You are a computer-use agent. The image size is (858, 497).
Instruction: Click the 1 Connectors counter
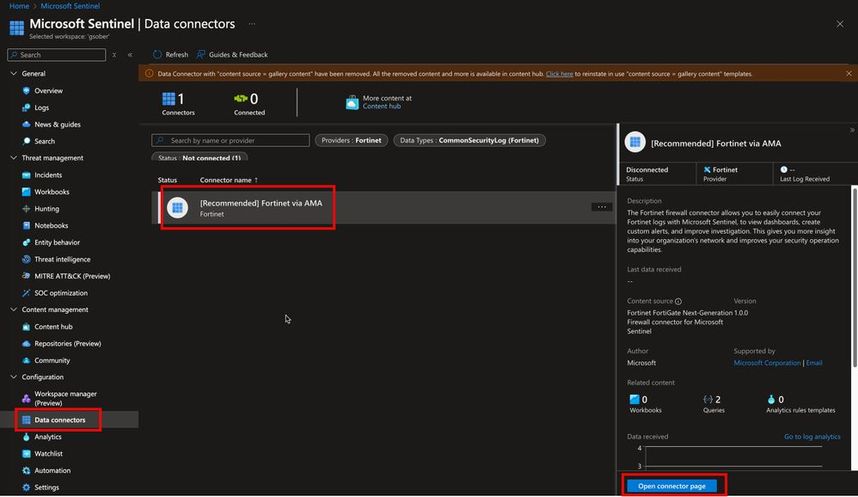tap(177, 103)
